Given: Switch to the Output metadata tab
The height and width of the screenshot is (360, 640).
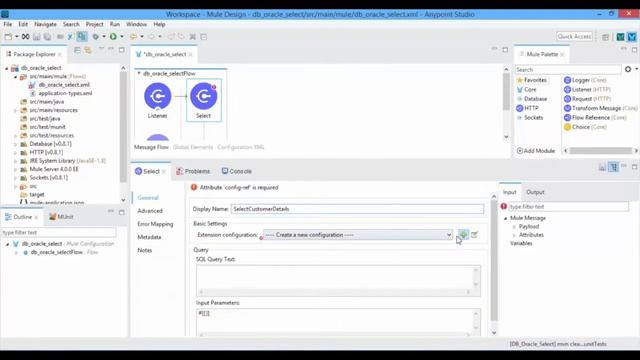Looking at the screenshot, I should [x=535, y=192].
